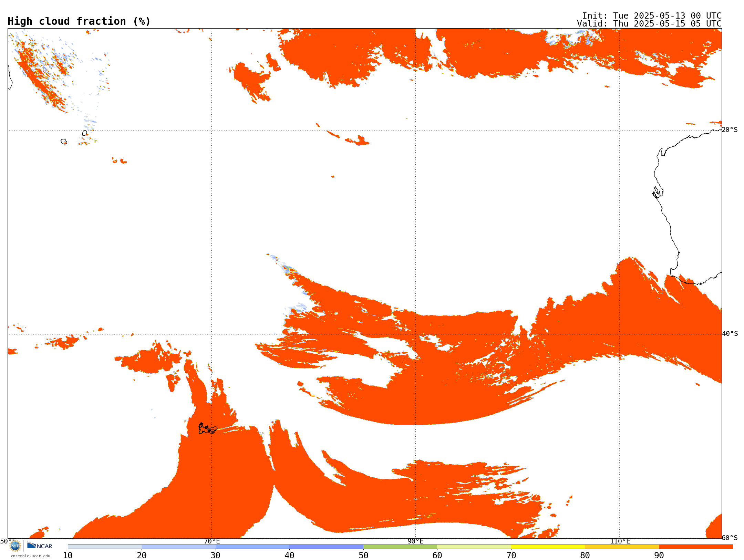Click the colorbar tick label 40

pyautogui.click(x=289, y=556)
